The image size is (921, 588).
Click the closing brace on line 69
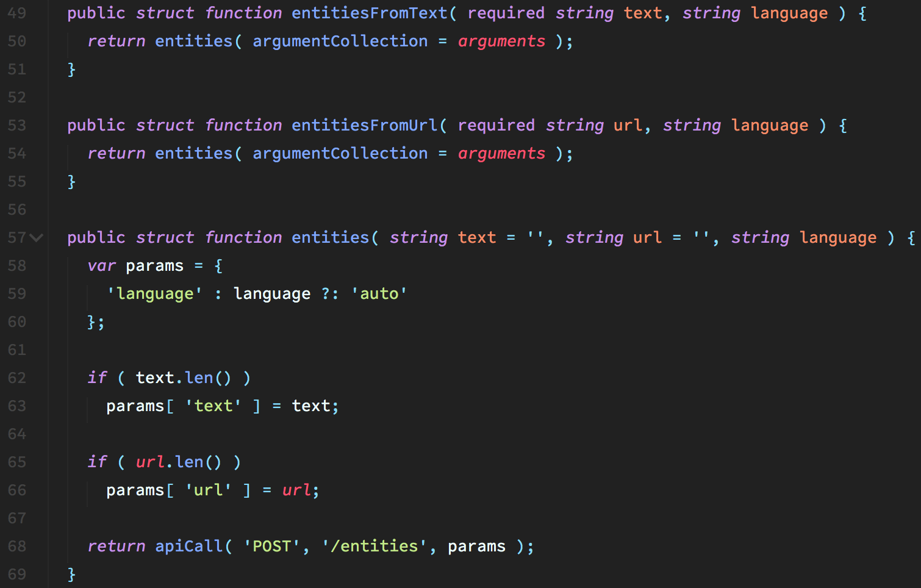point(71,574)
